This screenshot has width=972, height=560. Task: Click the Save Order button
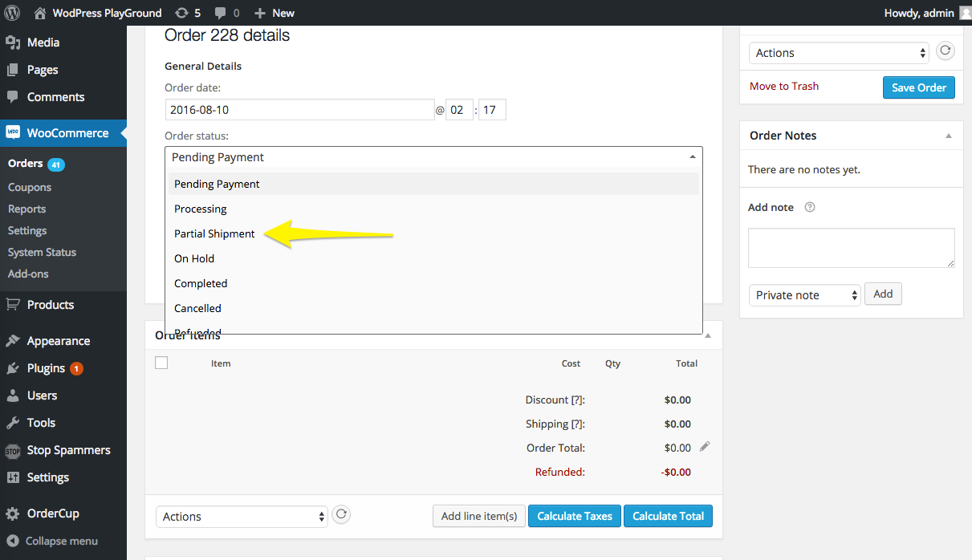[x=919, y=87]
